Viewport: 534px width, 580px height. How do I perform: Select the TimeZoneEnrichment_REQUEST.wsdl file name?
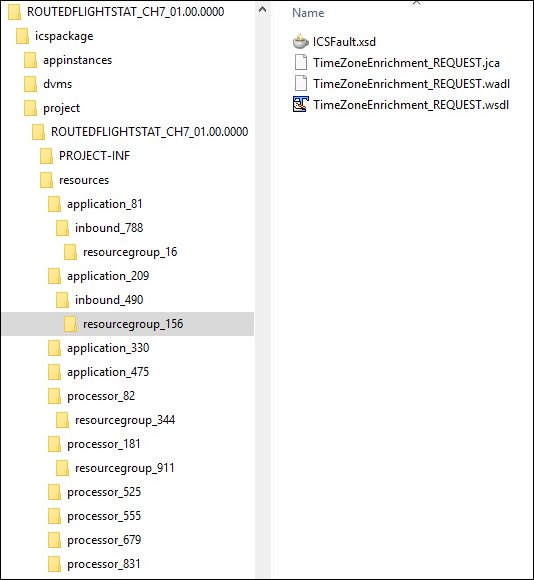point(411,105)
